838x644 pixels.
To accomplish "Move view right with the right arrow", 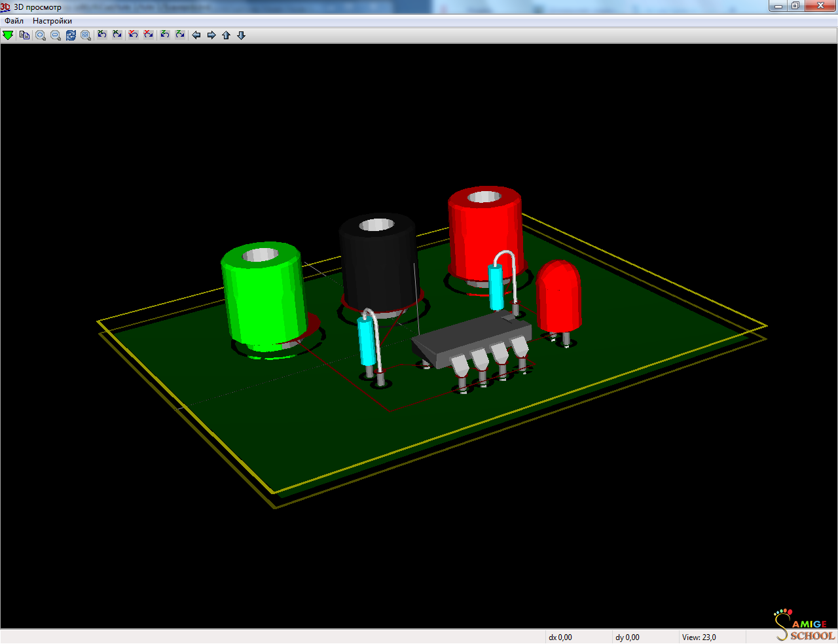I will coord(211,35).
